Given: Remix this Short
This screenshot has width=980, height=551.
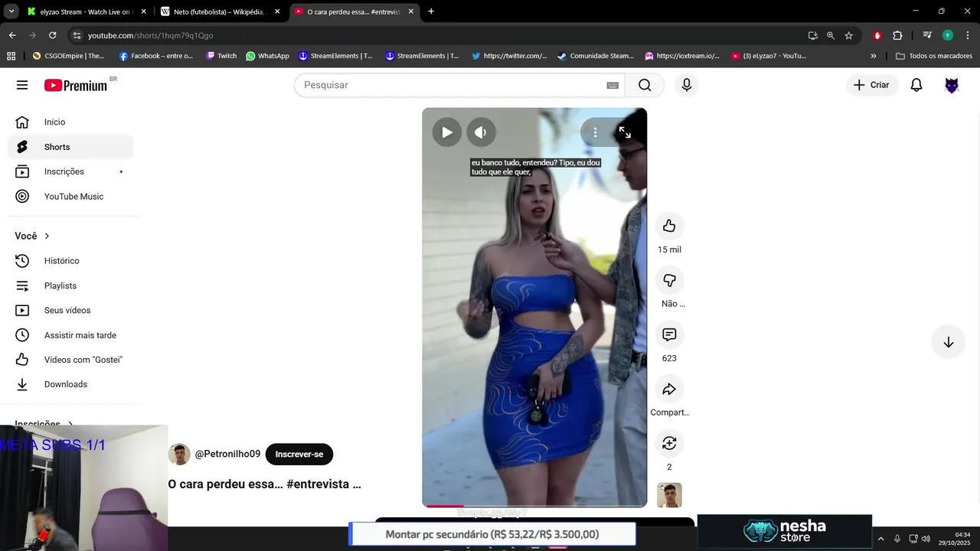Looking at the screenshot, I should [669, 443].
